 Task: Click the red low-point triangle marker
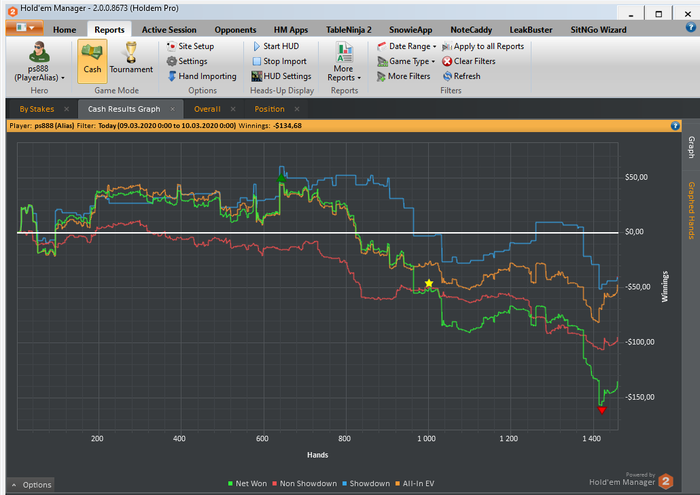click(602, 410)
